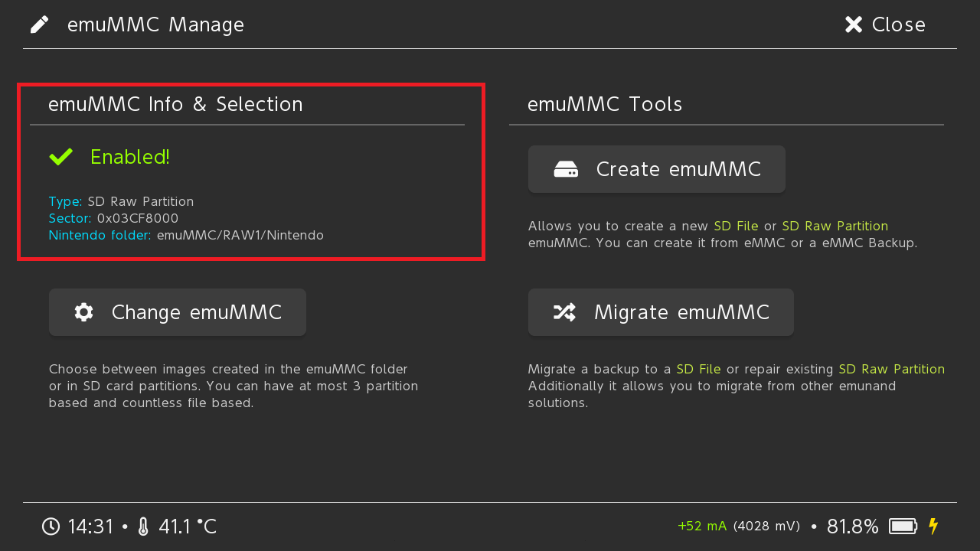
Task: Click the drive icon on Create emuMMC
Action: tap(566, 169)
